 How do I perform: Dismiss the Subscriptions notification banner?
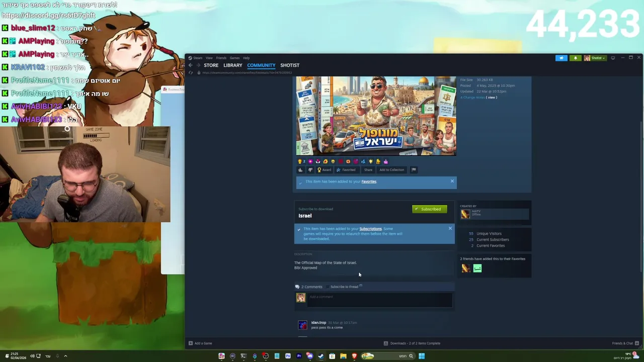tap(450, 228)
